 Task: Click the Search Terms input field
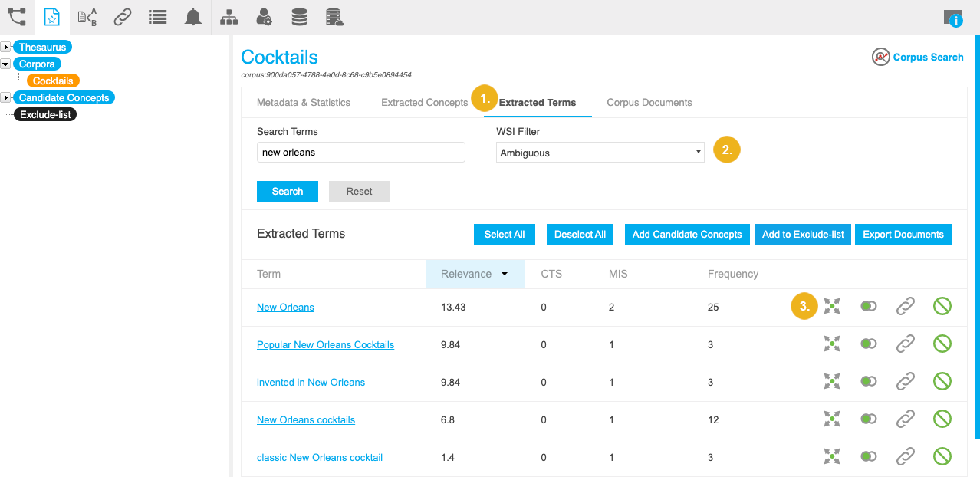coord(360,153)
